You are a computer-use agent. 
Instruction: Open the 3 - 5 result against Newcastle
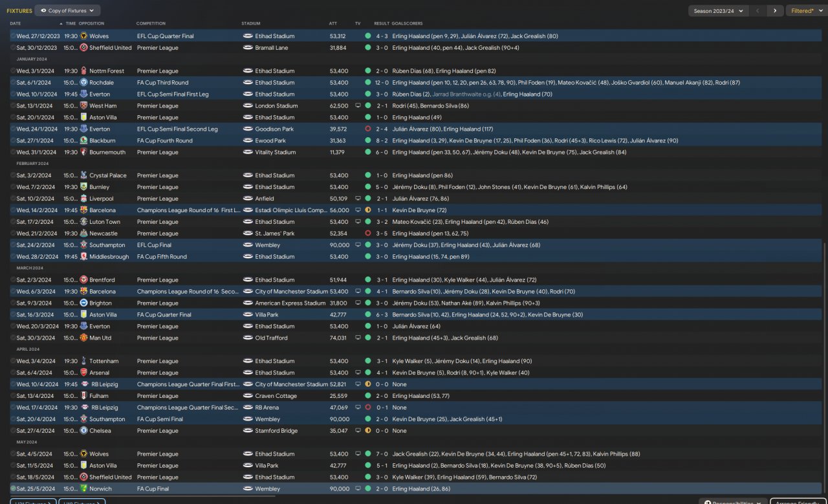point(382,234)
